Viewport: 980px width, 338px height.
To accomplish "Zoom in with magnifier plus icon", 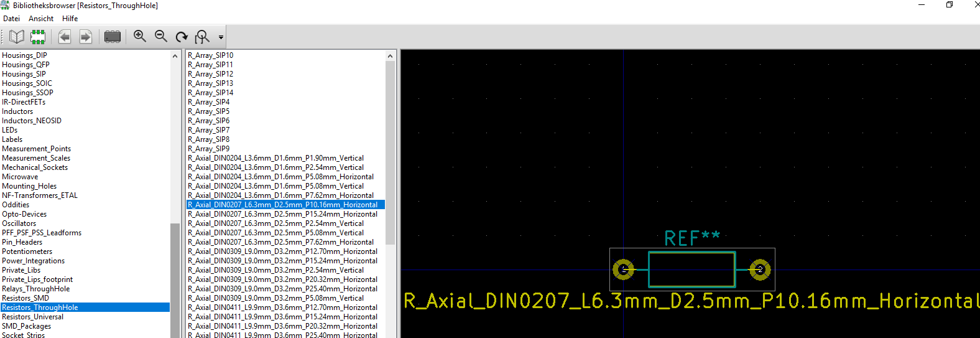I will point(140,37).
